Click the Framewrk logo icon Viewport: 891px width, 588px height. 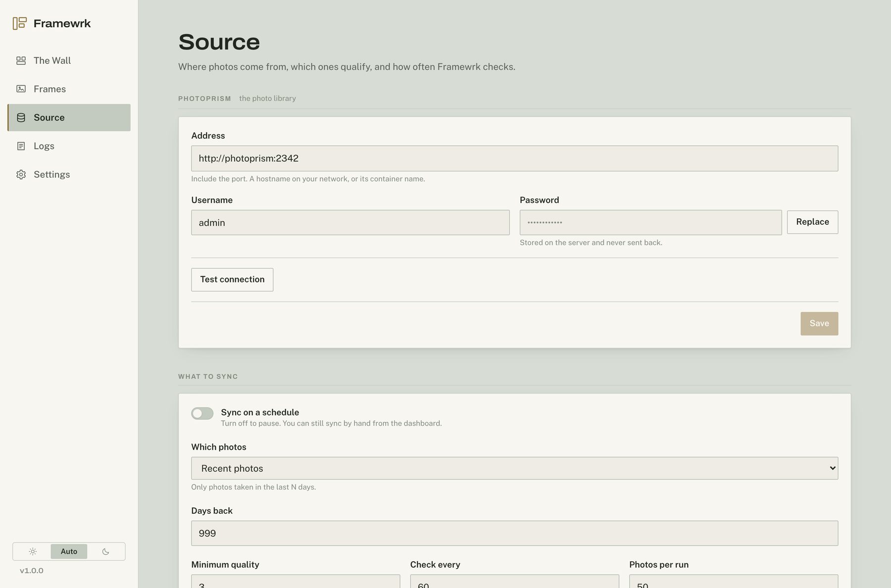click(x=20, y=23)
